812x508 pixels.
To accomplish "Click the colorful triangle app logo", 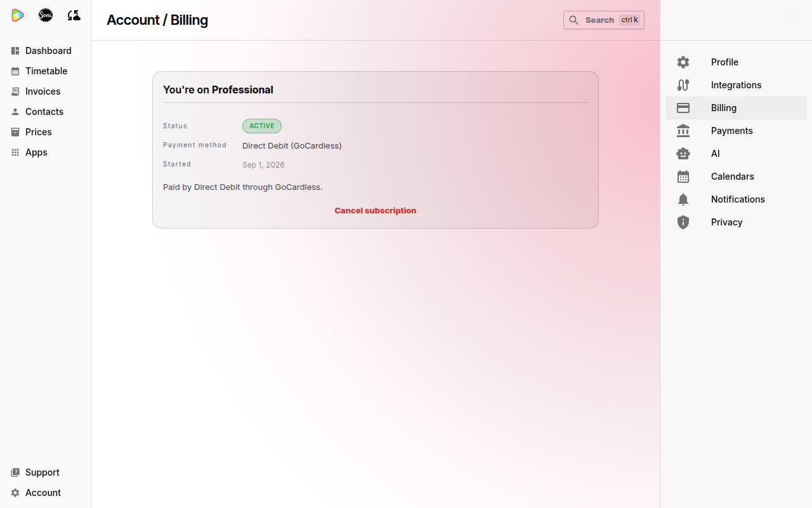I will (x=18, y=15).
